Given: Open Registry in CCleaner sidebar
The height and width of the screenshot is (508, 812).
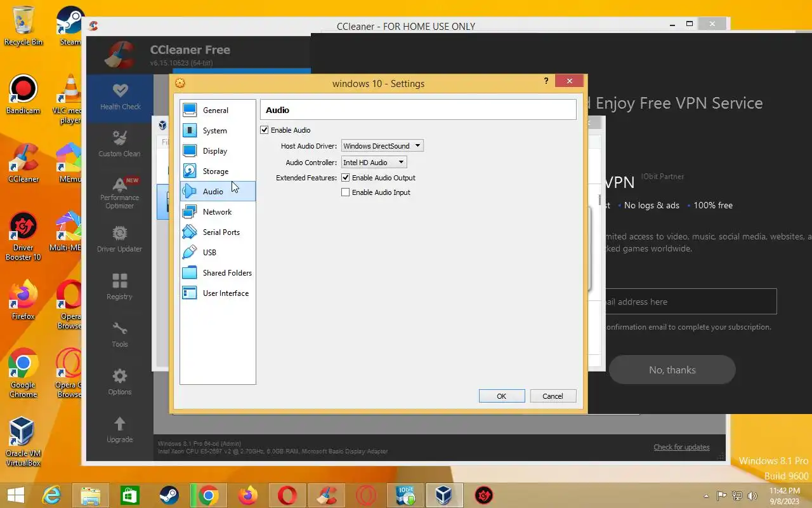Looking at the screenshot, I should click(x=120, y=287).
